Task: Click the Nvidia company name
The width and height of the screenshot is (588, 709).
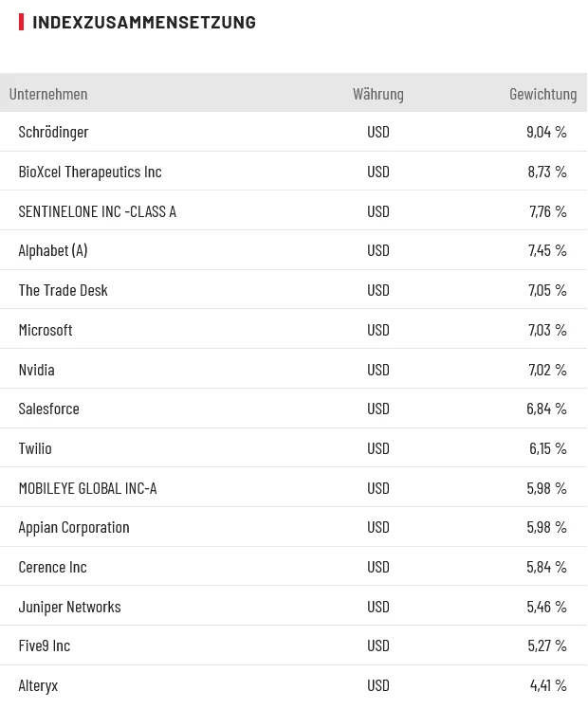Action: tap(36, 370)
